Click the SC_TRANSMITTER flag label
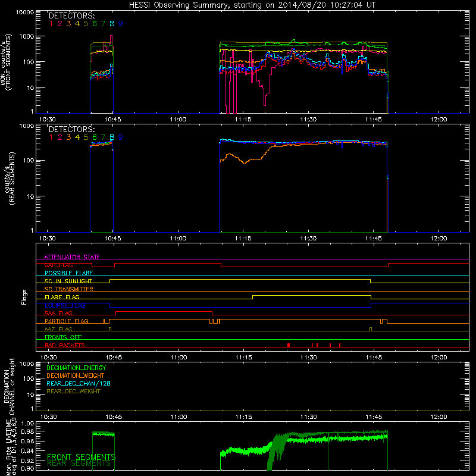 tap(69, 289)
